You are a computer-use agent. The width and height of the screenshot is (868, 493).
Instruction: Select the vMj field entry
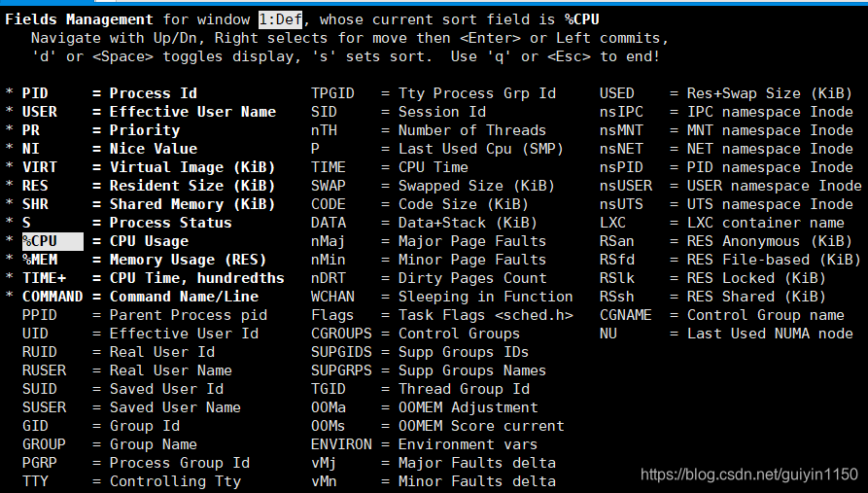point(324,463)
